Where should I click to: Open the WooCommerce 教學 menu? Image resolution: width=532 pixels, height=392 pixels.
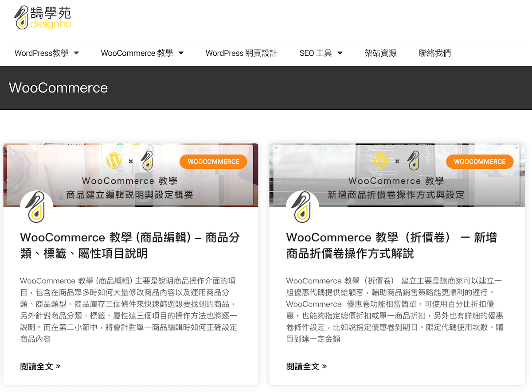point(137,53)
